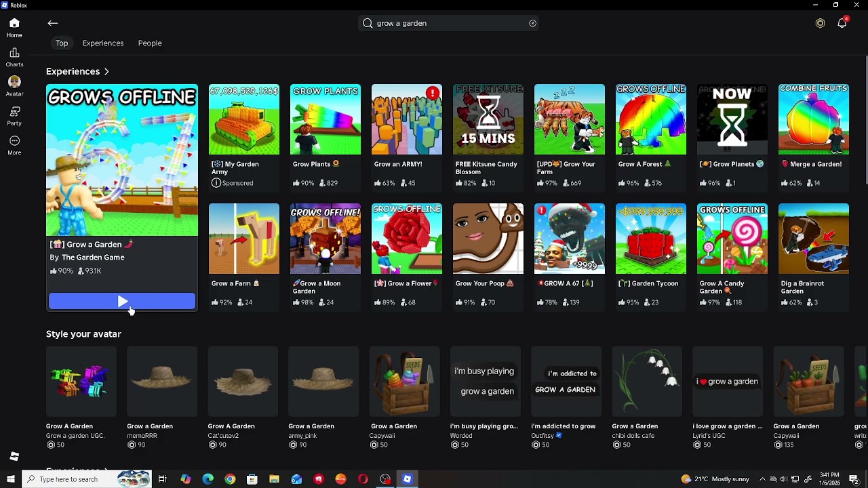
Task: Click the Roblox Studio icon in bottom-left corner
Action: (14, 456)
